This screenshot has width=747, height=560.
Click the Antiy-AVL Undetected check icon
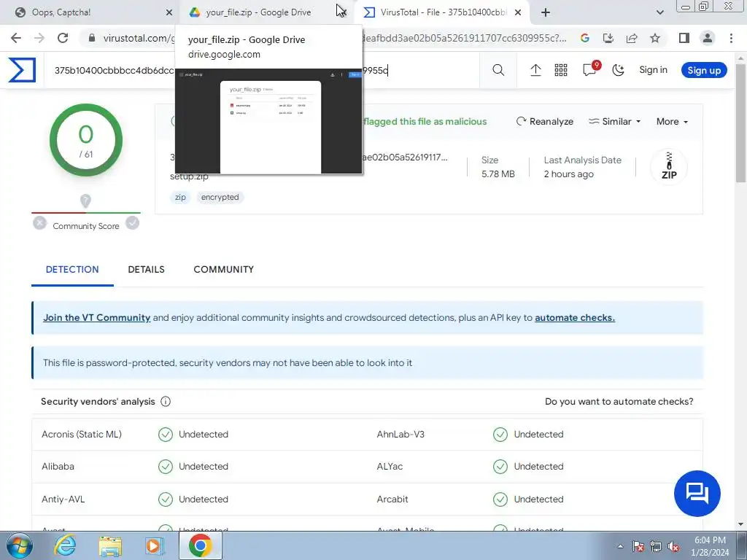[x=166, y=499]
